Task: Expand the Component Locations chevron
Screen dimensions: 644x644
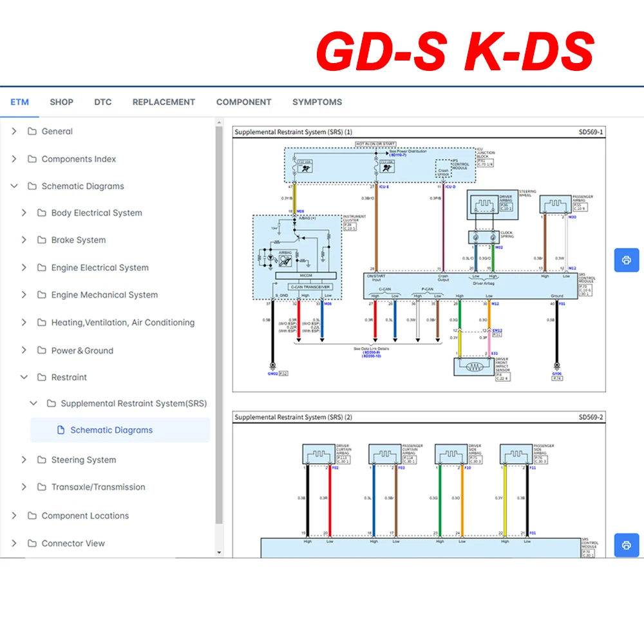Action: pyautogui.click(x=14, y=515)
